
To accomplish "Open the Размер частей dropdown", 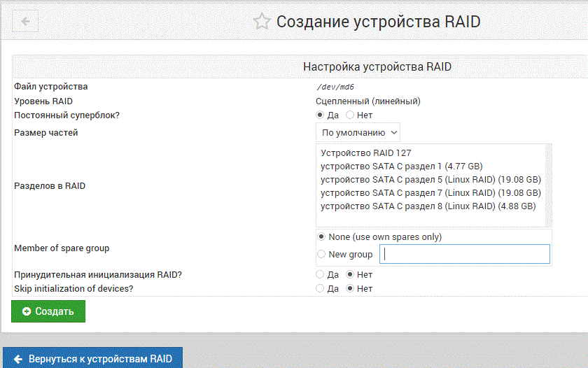I will (x=358, y=133).
